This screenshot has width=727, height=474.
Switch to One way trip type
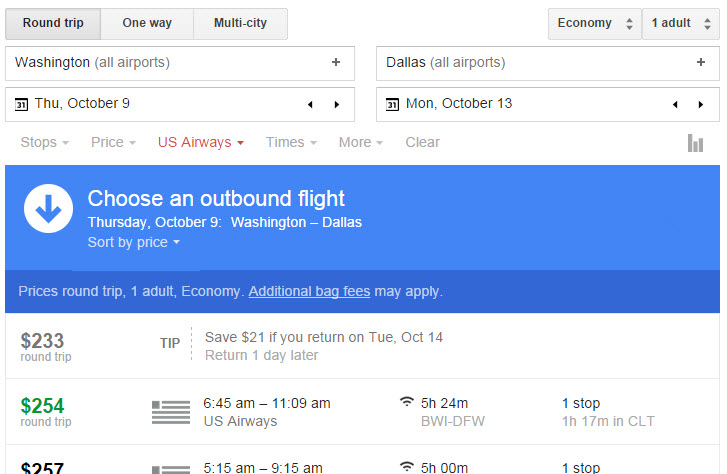click(x=147, y=23)
